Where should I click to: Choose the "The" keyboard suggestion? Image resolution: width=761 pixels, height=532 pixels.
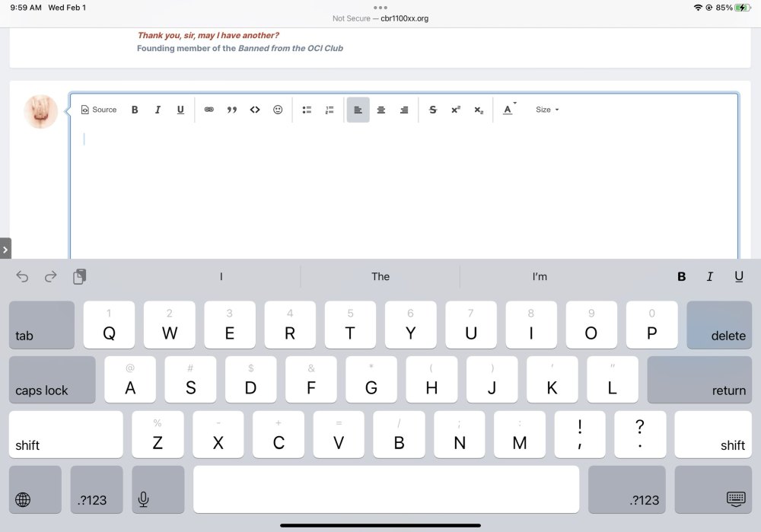380,276
